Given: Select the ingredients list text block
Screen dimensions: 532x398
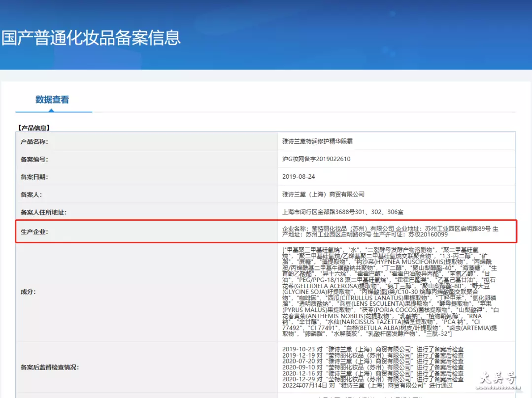Looking at the screenshot, I should (x=391, y=292).
